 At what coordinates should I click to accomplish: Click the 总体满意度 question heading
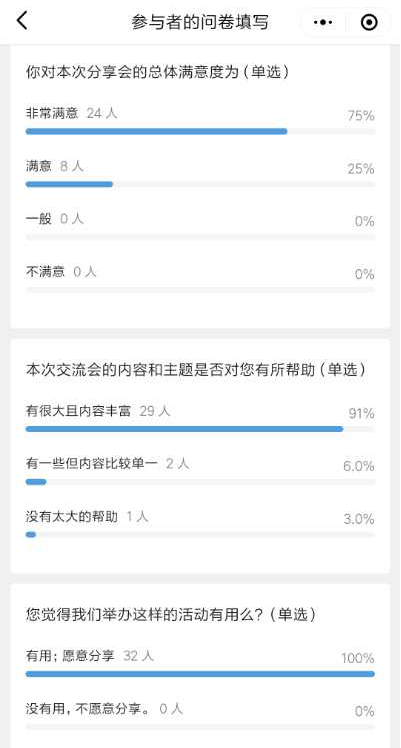tap(158, 72)
